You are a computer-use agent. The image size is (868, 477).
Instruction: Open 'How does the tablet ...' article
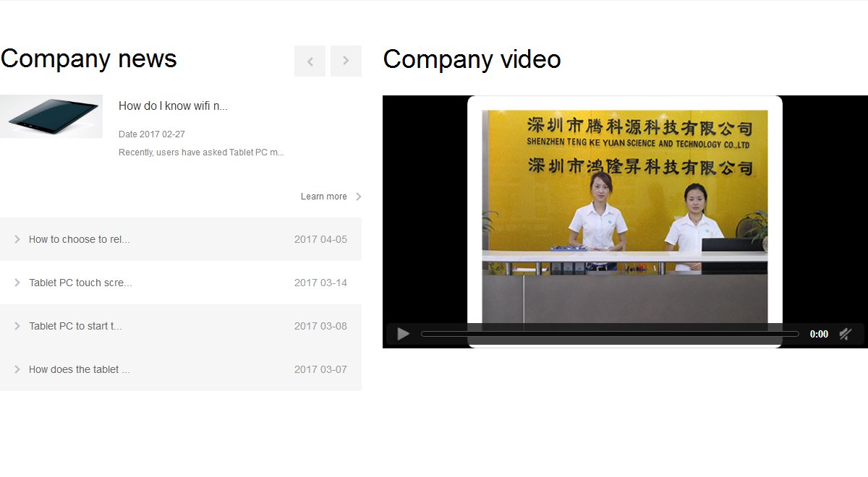click(x=80, y=369)
